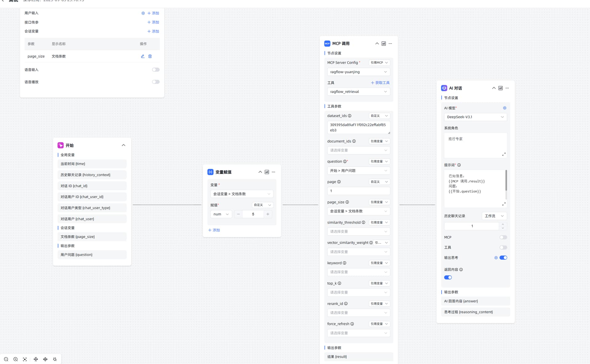Image resolution: width=590 pixels, height=364 pixels.
Task: Turn off 输出思考 switch
Action: coord(503,258)
